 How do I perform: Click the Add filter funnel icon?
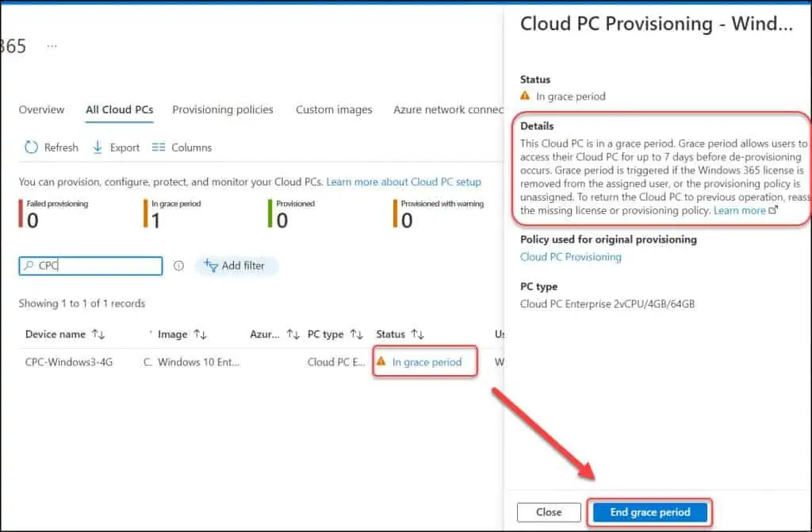click(x=210, y=266)
